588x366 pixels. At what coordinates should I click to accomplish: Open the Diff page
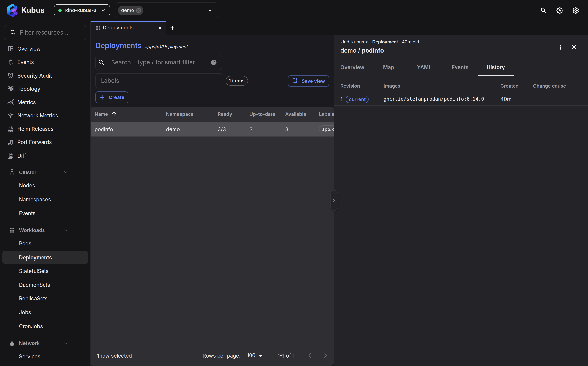pyautogui.click(x=45, y=156)
